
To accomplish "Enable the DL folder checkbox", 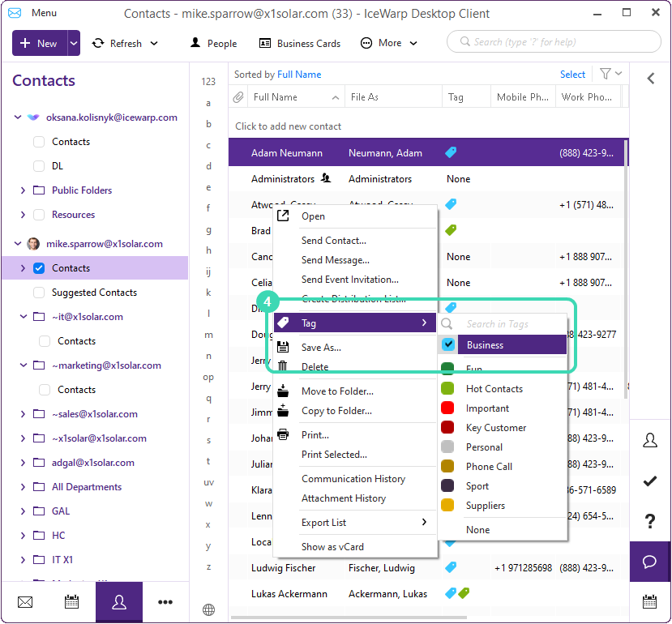I will tap(39, 166).
